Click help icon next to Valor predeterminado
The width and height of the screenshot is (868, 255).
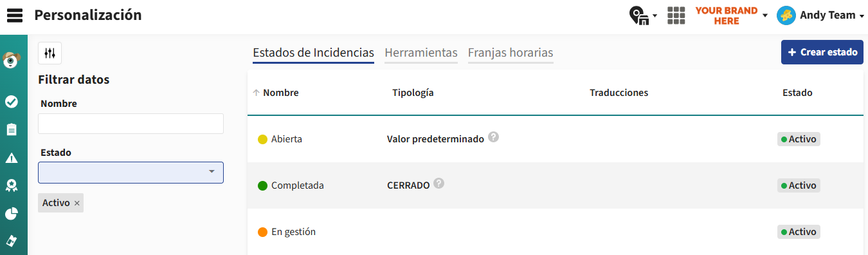click(x=493, y=137)
